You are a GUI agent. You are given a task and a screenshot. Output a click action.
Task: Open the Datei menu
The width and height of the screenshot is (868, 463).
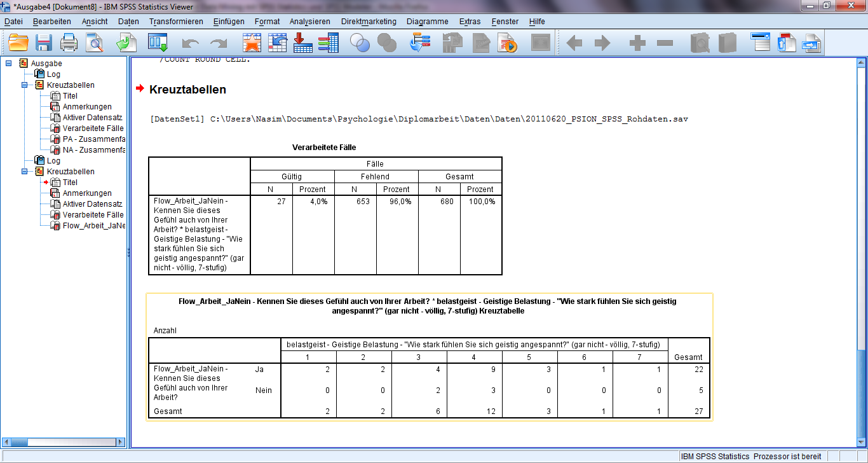[13, 22]
